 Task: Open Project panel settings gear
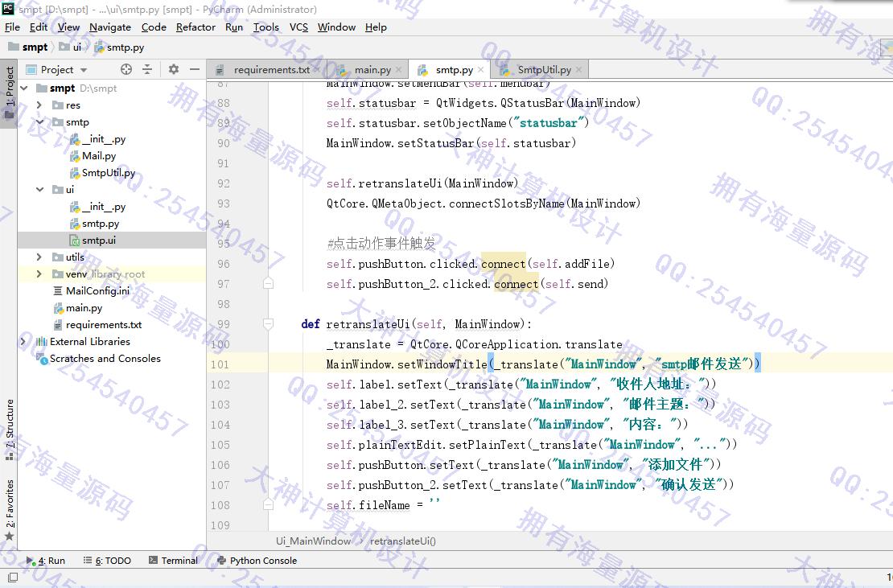(174, 69)
